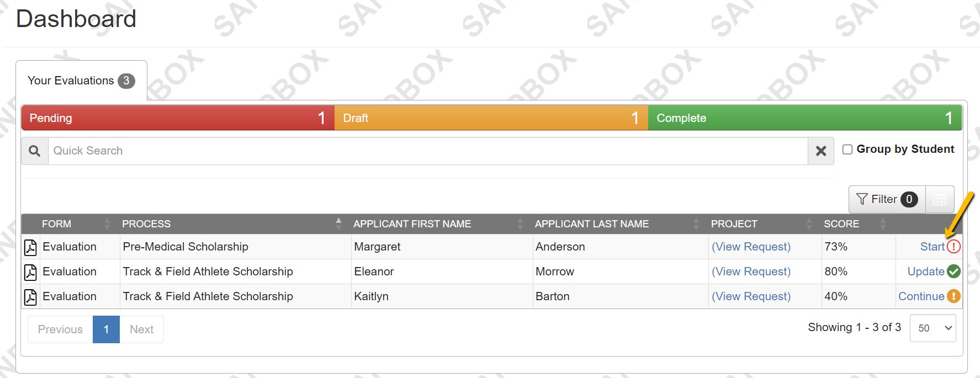This screenshot has width=980, height=378.
Task: Click the PDF icon in Margaret Anderson's row
Action: tap(30, 247)
